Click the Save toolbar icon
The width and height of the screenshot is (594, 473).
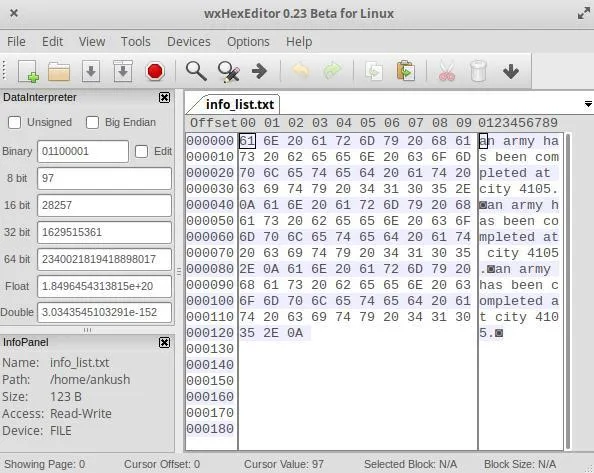click(x=91, y=71)
